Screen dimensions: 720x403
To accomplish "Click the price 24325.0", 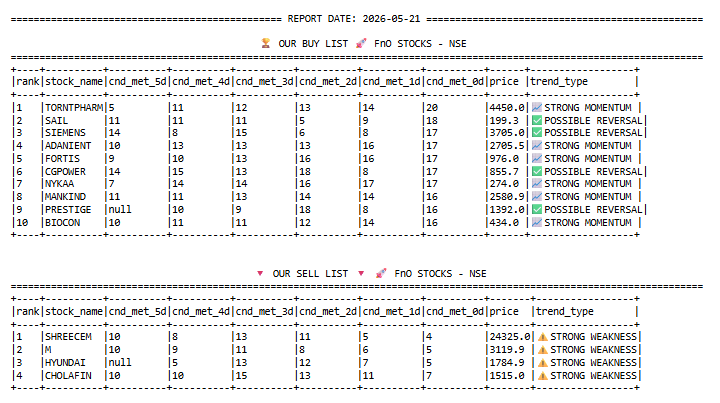I will [510, 336].
